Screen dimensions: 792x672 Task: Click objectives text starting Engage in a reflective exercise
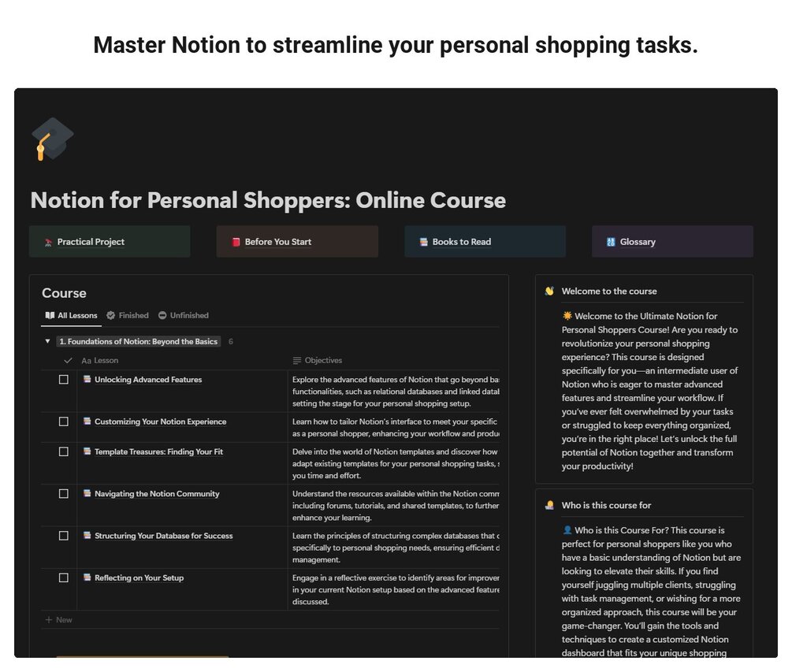pos(396,589)
